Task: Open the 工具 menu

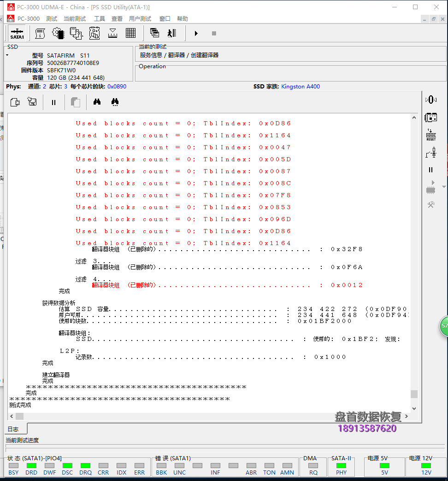Action: [100, 19]
